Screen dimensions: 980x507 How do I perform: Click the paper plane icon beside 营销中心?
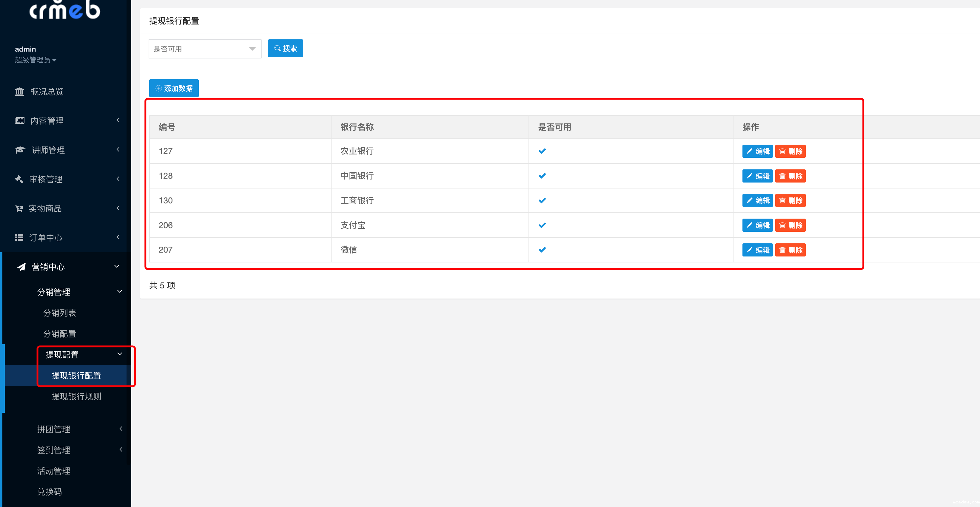click(21, 267)
